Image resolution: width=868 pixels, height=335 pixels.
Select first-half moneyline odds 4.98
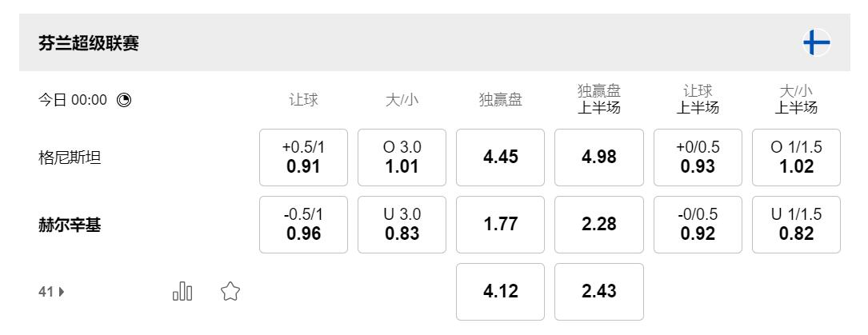(x=598, y=158)
